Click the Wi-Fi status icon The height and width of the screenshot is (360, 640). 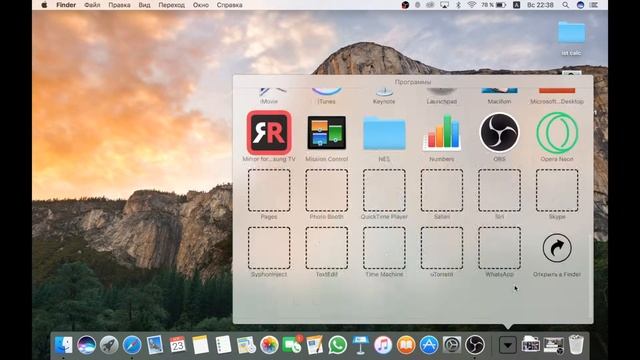point(471,5)
